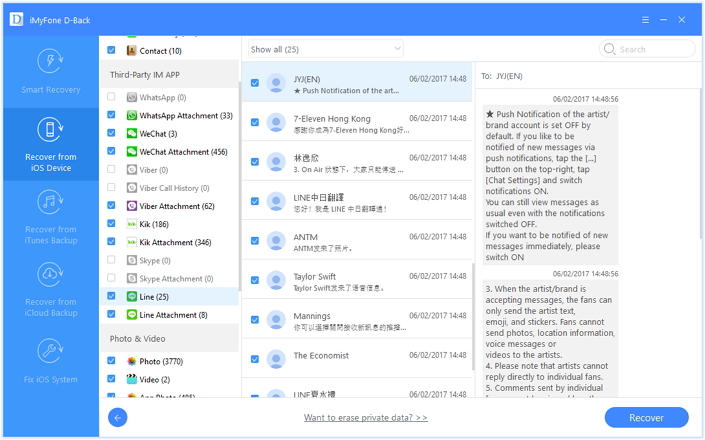Uncheck the WeChat (3) checkbox

tap(111, 133)
